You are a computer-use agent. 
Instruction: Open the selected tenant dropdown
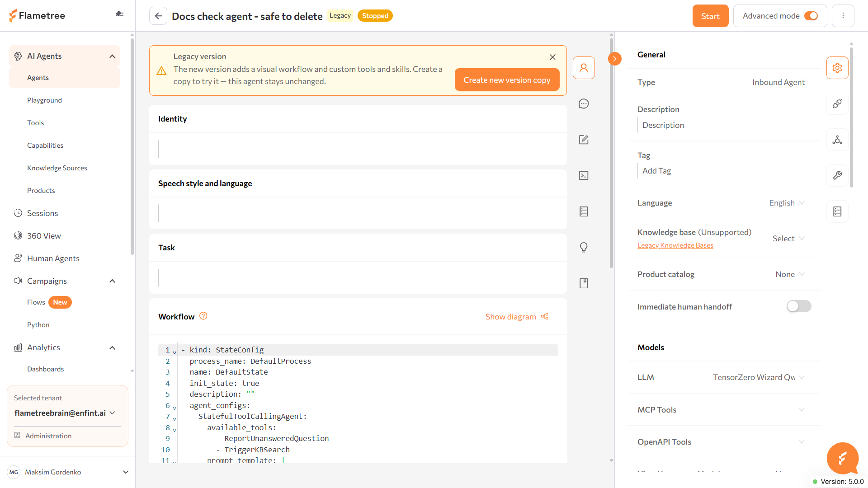pyautogui.click(x=65, y=413)
